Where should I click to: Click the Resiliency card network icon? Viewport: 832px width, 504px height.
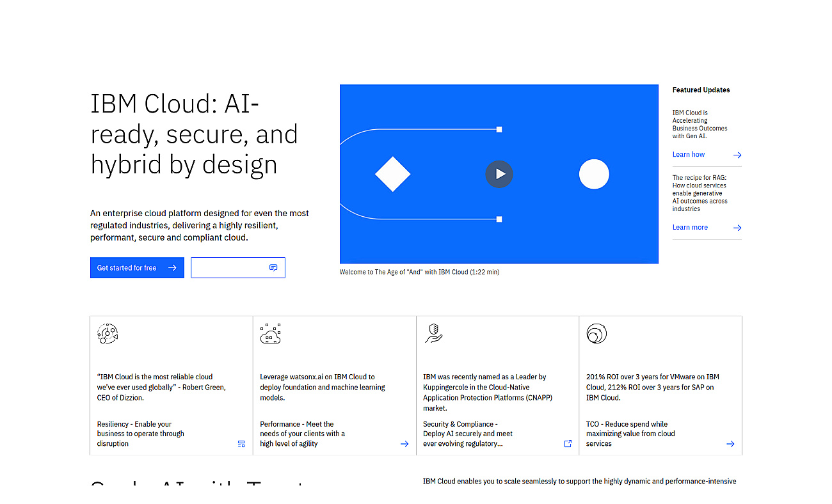pos(108,333)
